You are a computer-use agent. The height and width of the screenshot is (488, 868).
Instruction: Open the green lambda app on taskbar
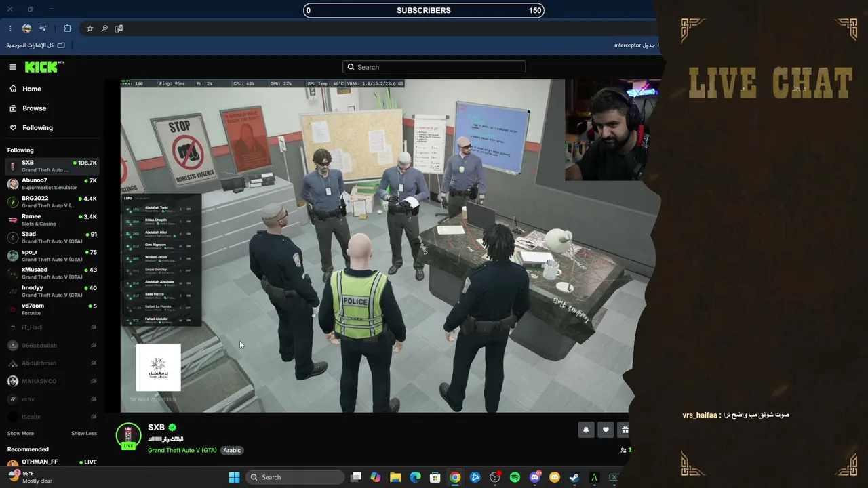click(x=594, y=477)
